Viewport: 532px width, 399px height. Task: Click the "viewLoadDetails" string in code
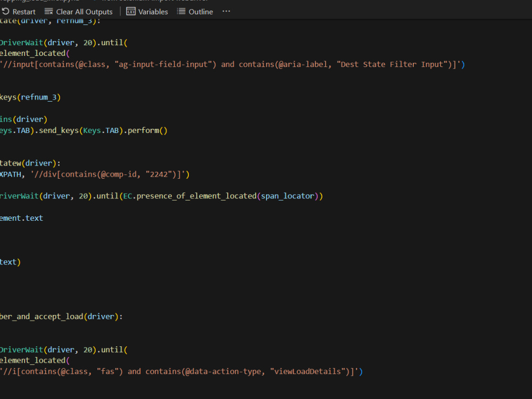coord(307,371)
